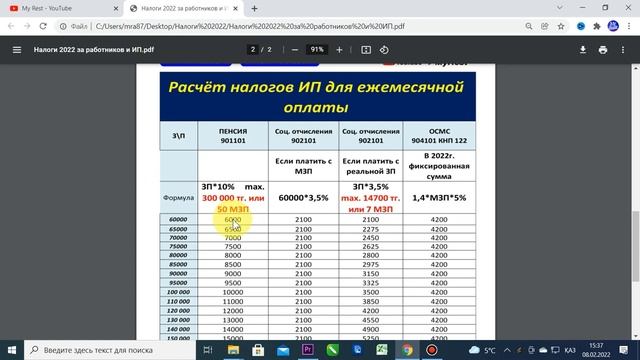This screenshot has height=360, width=640.
Task: Zoom in the PDF with plus button
Action: tap(339, 50)
